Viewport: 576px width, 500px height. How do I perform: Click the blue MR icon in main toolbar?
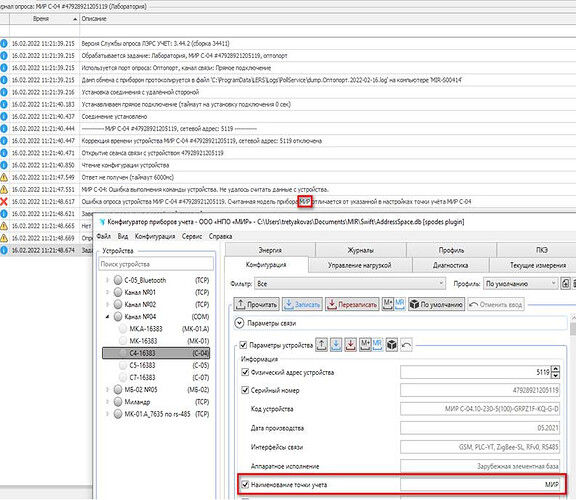[400, 304]
